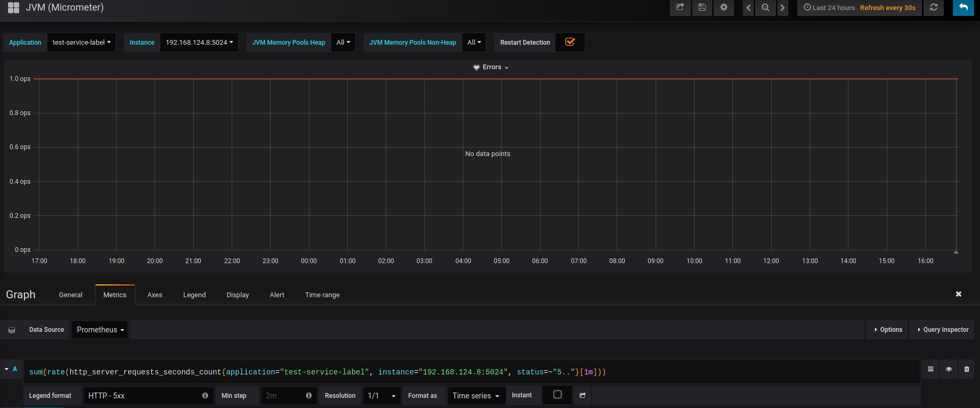The image size is (980, 408).
Task: Click the No data points message
Action: tap(488, 154)
